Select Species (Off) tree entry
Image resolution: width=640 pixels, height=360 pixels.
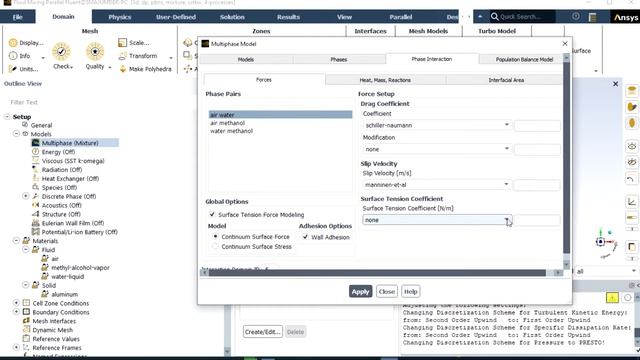pos(59,188)
